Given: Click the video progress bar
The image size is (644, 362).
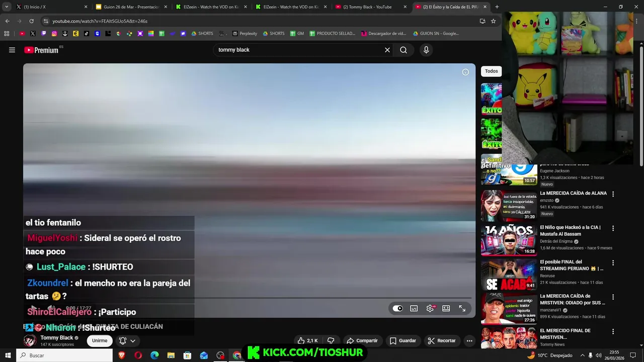Looking at the screenshot, I should coord(249,298).
